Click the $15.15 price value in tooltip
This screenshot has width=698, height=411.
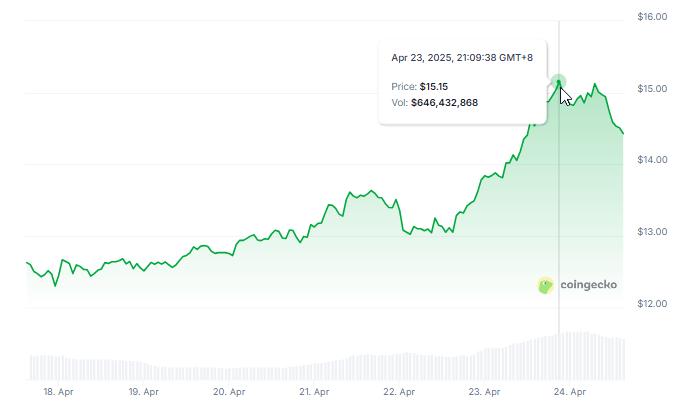[434, 86]
